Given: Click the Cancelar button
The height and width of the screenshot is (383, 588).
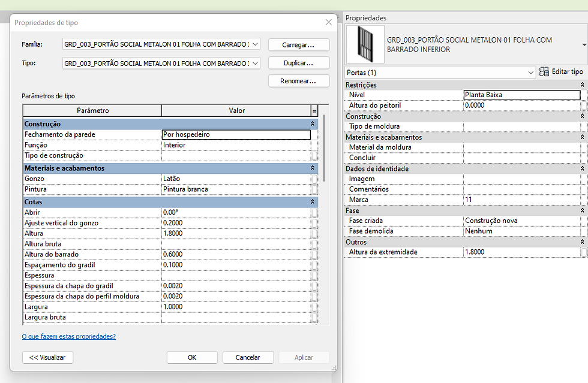Looking at the screenshot, I should (x=248, y=357).
